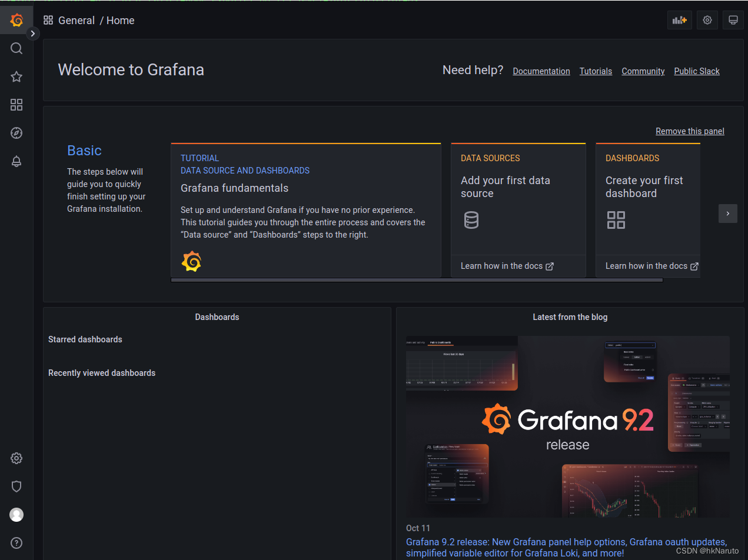Viewport: 748px width, 560px height.
Task: Open the Grafana 9.2 release blog image
Action: coord(568,425)
